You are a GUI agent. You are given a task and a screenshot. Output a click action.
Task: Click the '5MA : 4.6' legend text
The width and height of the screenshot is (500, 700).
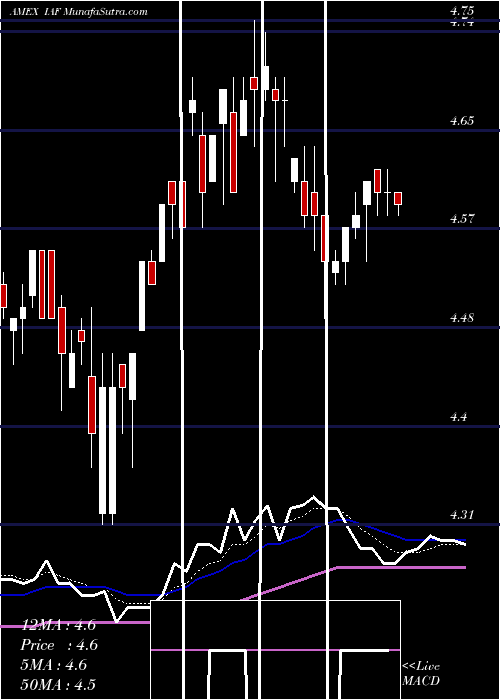pos(54,665)
